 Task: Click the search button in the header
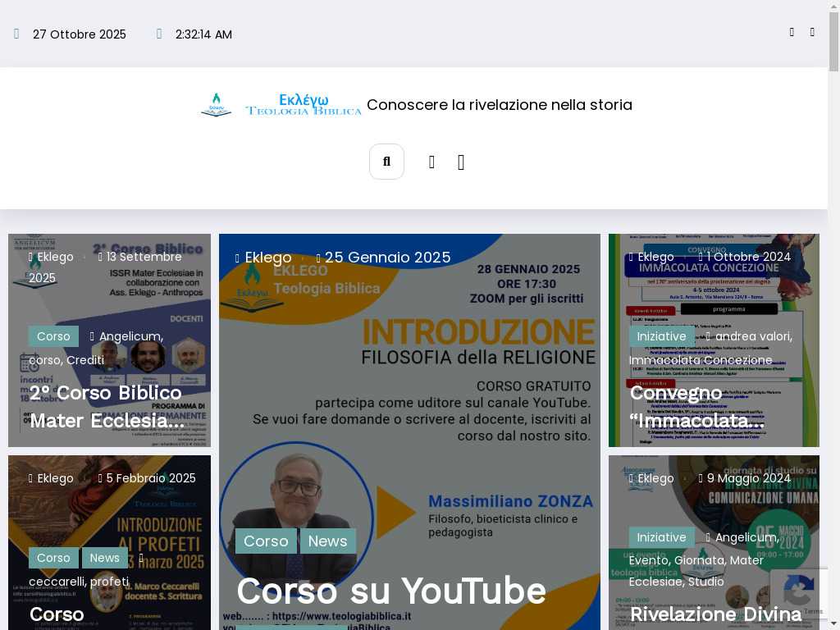(x=386, y=162)
